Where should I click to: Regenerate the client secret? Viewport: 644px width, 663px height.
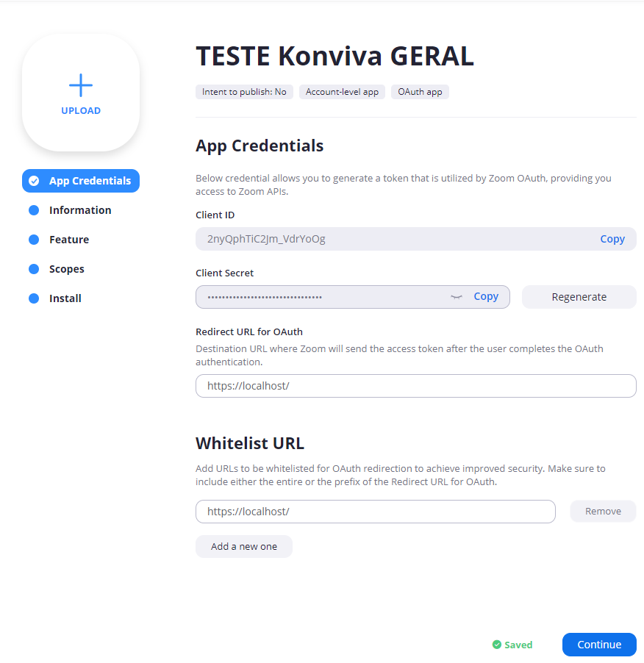[x=579, y=297]
